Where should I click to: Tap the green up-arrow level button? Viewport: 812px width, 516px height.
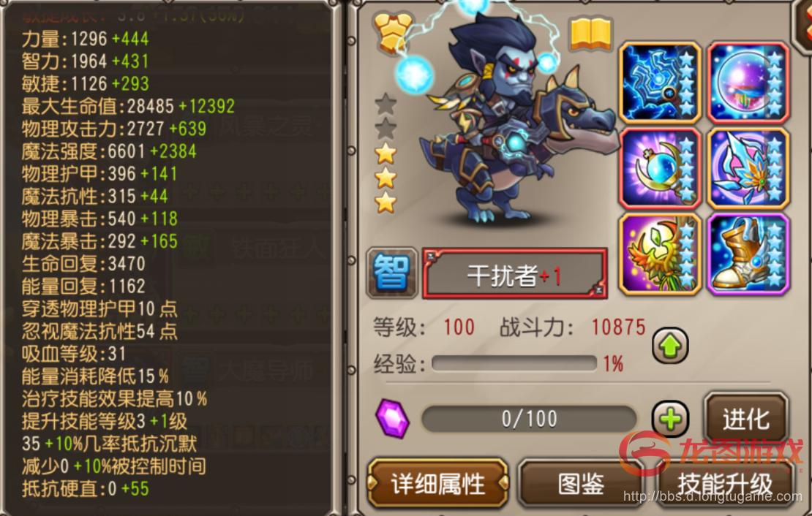click(x=670, y=346)
